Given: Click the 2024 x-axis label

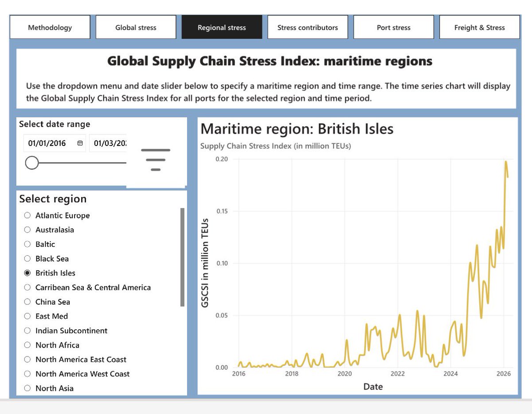Looking at the screenshot, I should 450,374.
